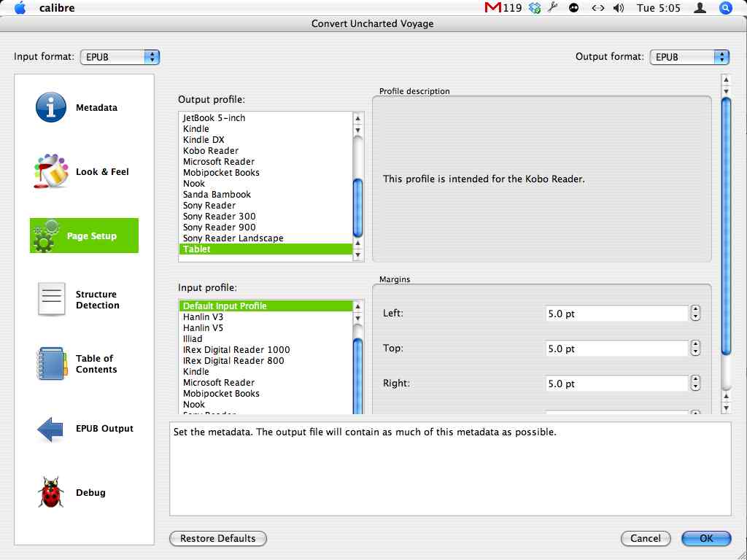The image size is (747, 560).
Task: Click the round black face menu bar icon
Action: (x=573, y=7)
